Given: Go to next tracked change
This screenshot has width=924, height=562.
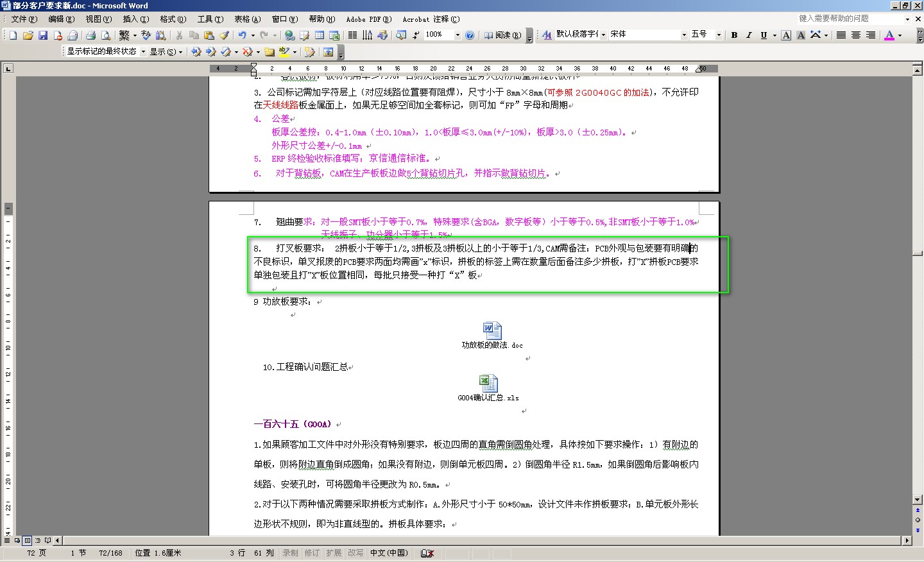Looking at the screenshot, I should click(211, 52).
